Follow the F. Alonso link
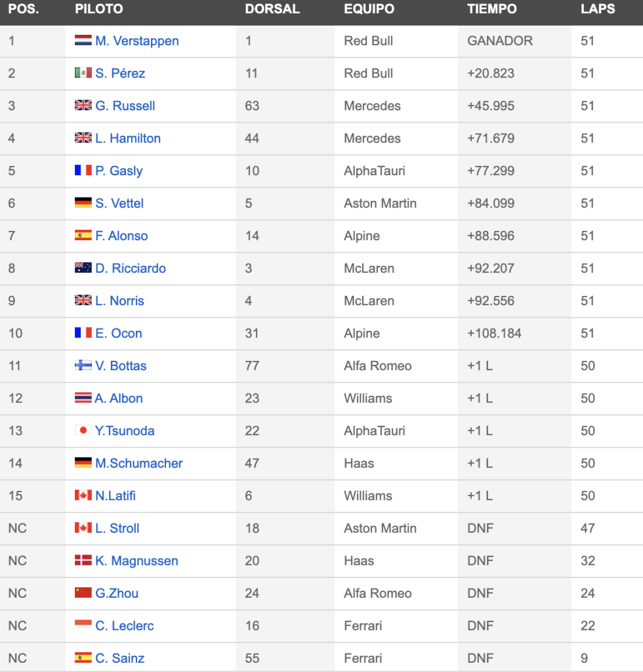The image size is (643, 672). pos(121,236)
